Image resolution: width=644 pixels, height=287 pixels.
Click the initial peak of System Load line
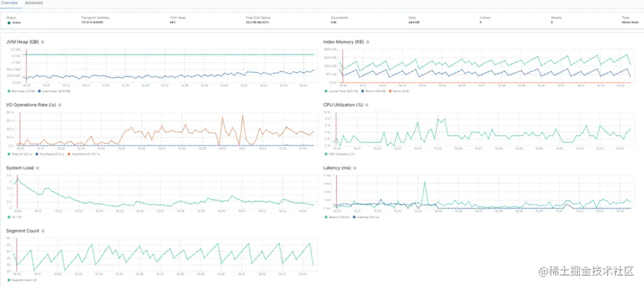point(17,179)
